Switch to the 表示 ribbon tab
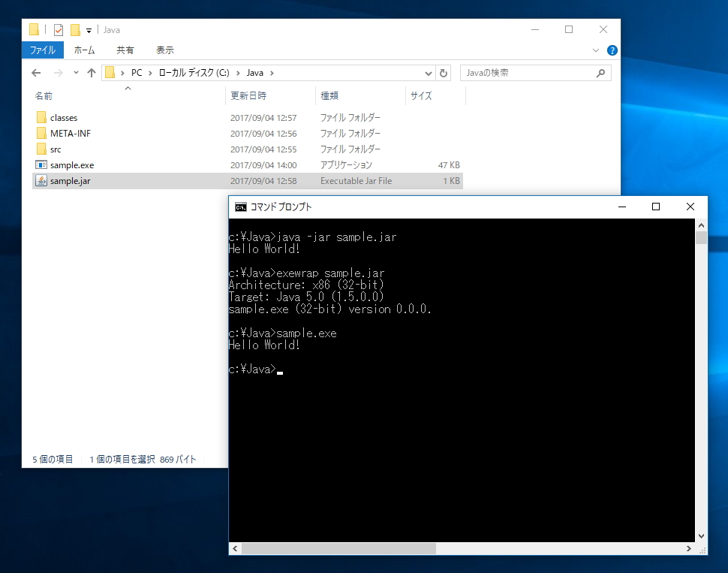The width and height of the screenshot is (728, 573). (x=165, y=50)
